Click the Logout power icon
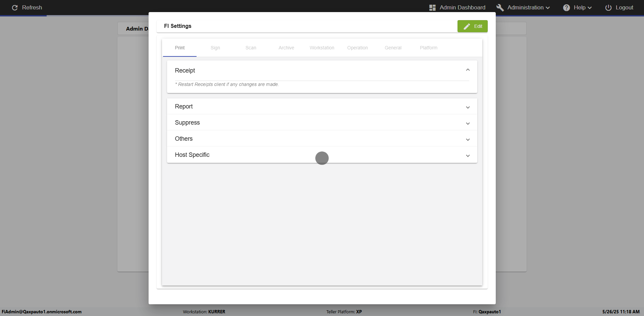Screen dimensions: 644x316 [x=608, y=7]
